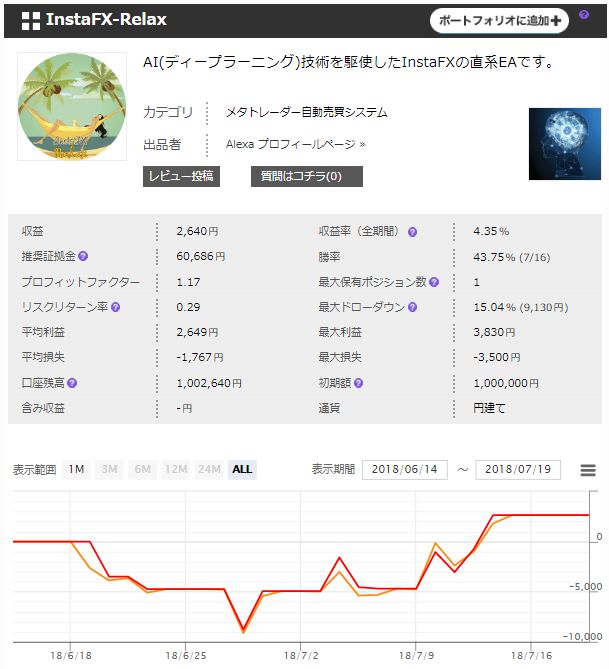This screenshot has height=669, width=609.
Task: Click the プロフィットファクター label
Action: click(x=81, y=282)
